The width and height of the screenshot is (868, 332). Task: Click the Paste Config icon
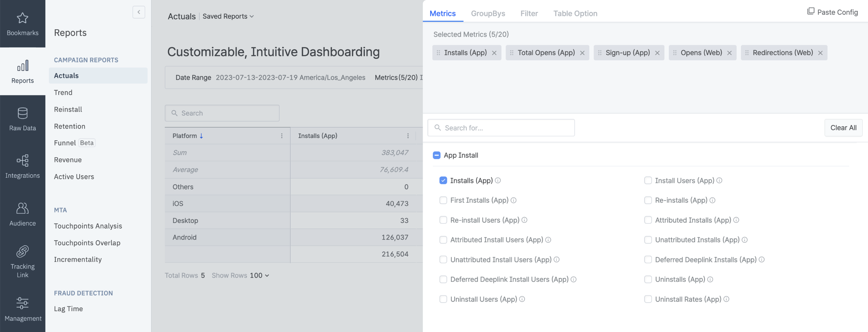click(811, 11)
